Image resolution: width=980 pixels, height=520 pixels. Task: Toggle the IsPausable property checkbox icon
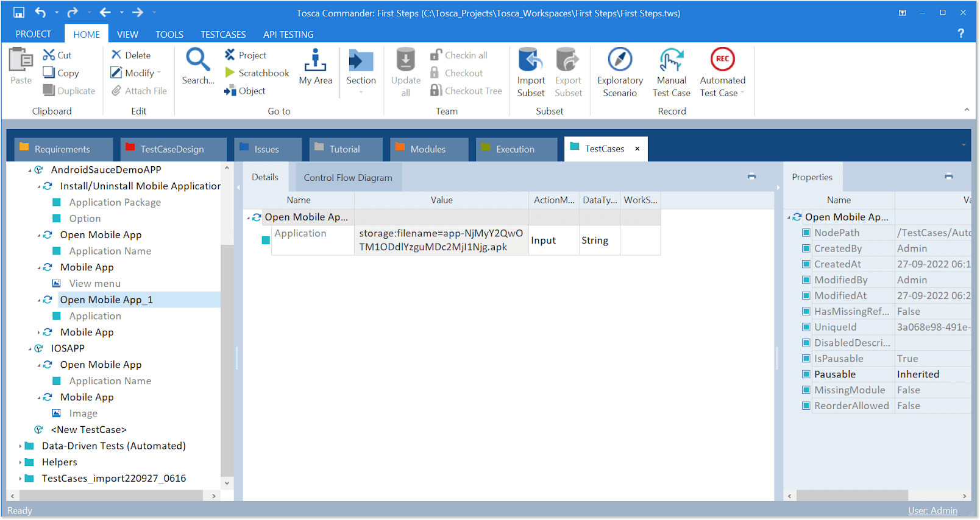(806, 359)
